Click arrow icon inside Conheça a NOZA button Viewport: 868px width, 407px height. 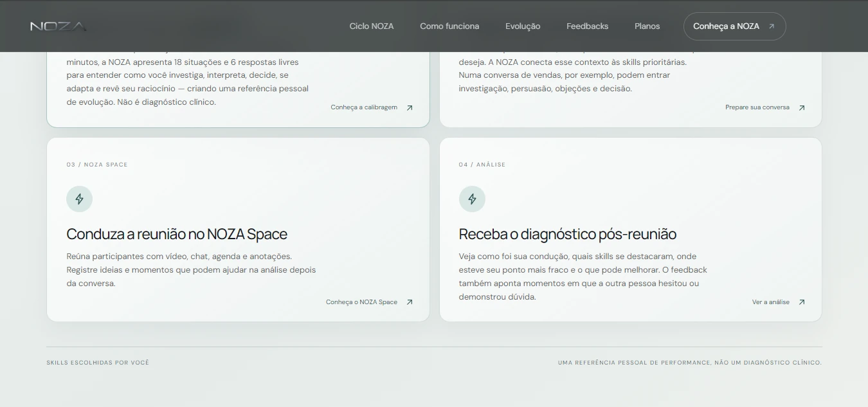coord(772,26)
